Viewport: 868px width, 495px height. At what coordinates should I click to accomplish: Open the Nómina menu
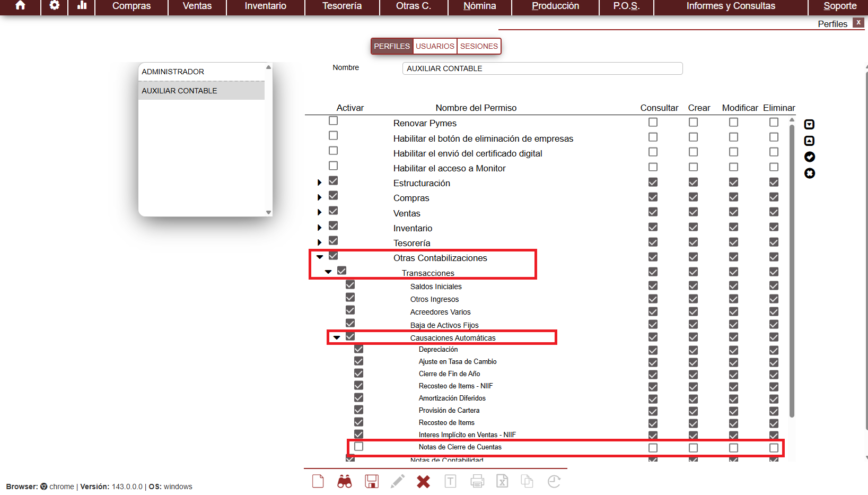click(479, 6)
